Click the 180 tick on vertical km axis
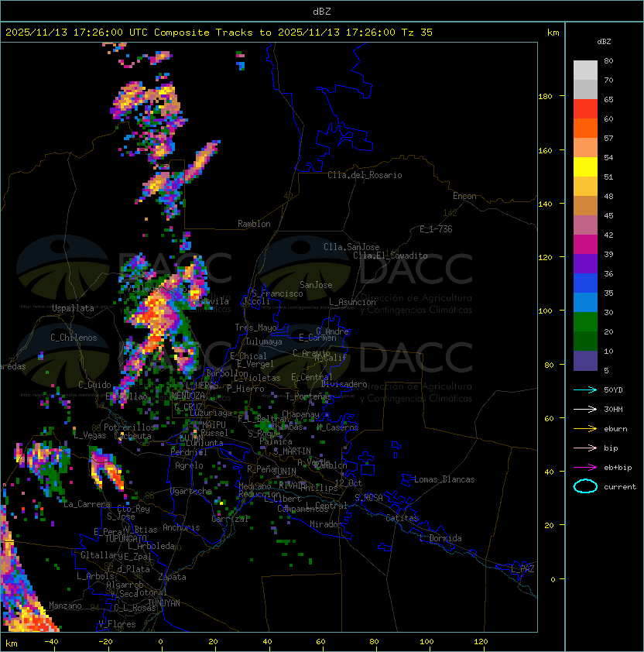Image resolution: width=644 pixels, height=652 pixels. [x=545, y=97]
